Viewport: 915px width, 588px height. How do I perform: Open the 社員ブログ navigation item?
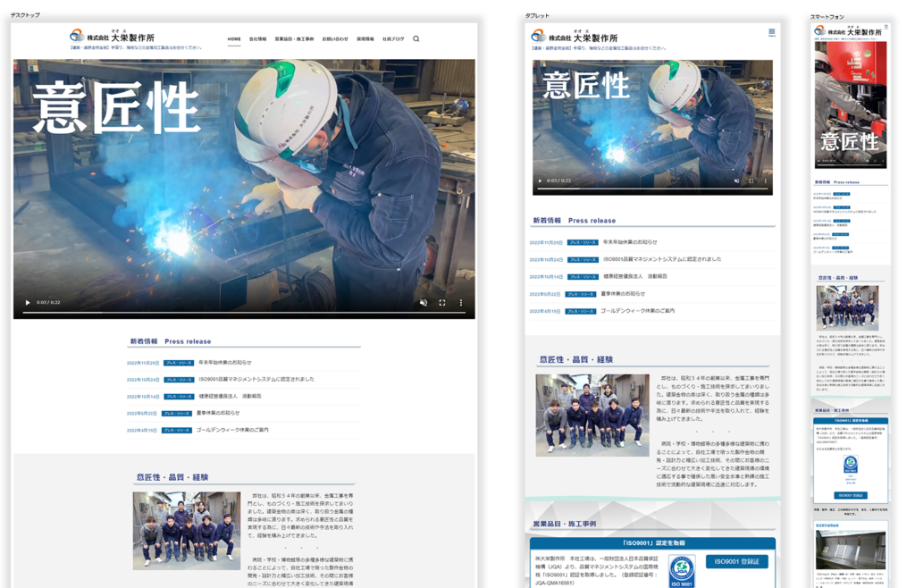click(x=393, y=39)
